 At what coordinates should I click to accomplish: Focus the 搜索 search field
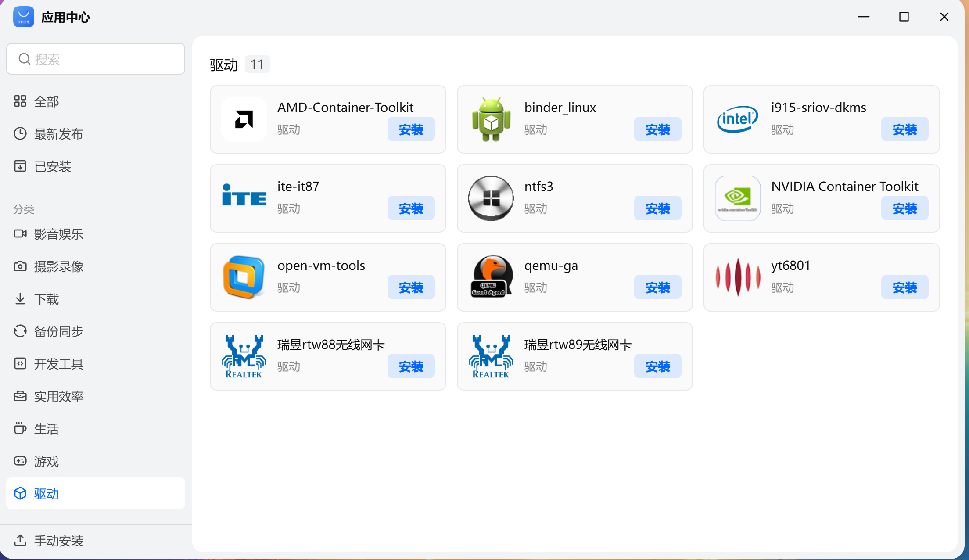coord(96,59)
